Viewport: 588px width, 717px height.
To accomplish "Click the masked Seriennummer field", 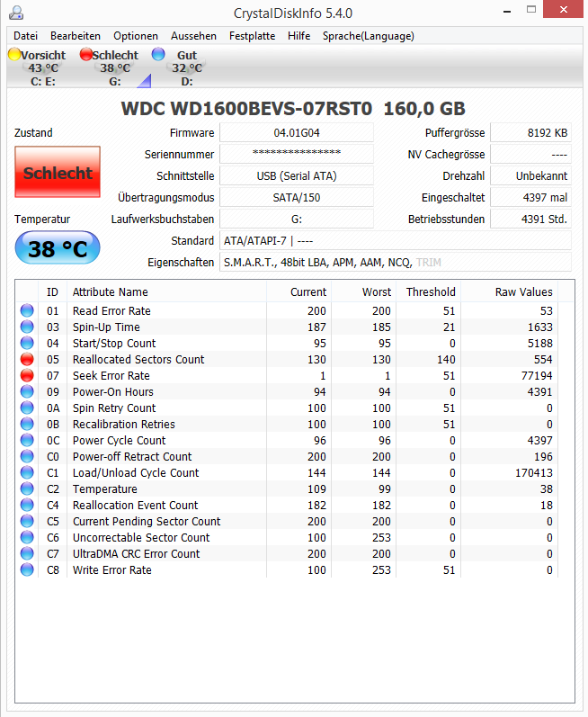I will click(x=297, y=154).
